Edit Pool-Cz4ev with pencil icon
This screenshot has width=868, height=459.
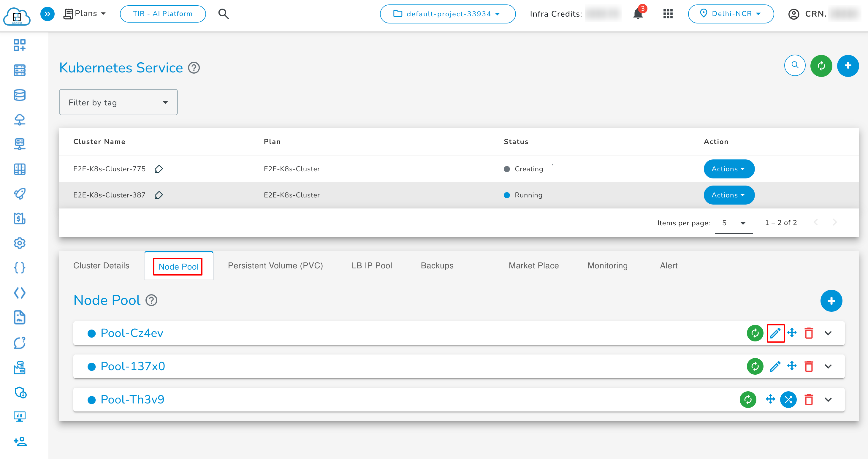coord(776,333)
